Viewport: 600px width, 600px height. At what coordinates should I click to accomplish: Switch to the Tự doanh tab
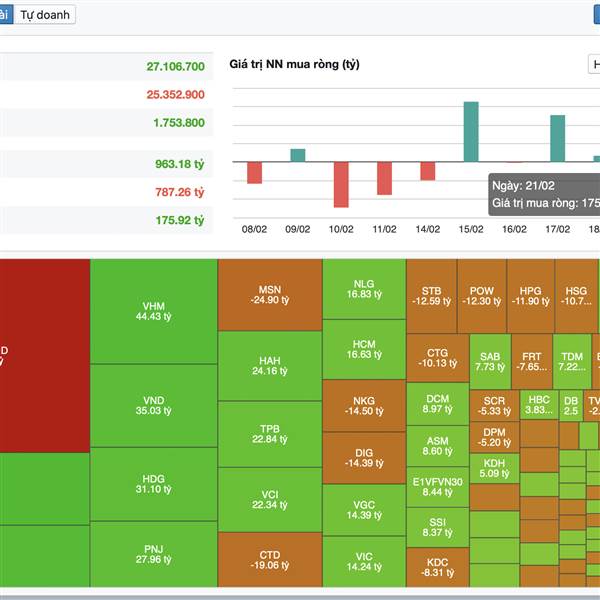coord(45,15)
